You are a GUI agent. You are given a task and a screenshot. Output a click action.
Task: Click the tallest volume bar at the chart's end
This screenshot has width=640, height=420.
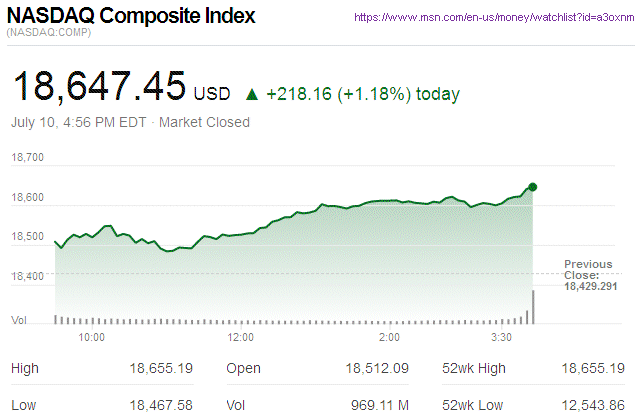click(533, 307)
